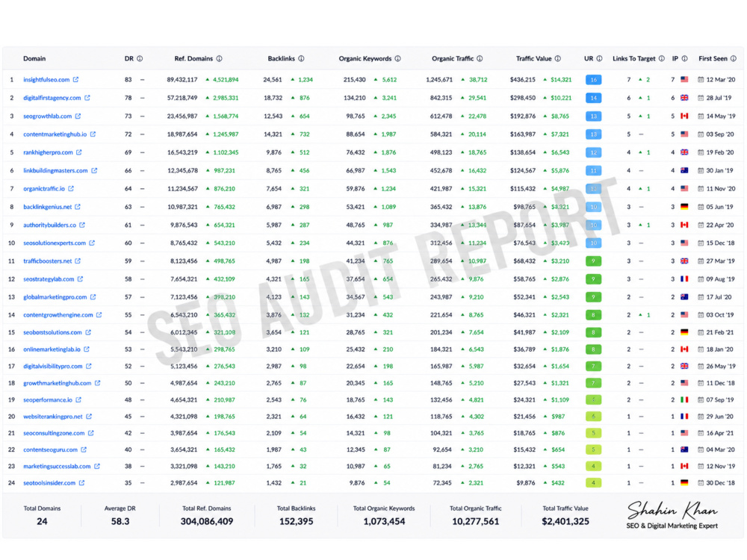Click the UK flag in digitalfirstagency.com row

(x=684, y=98)
